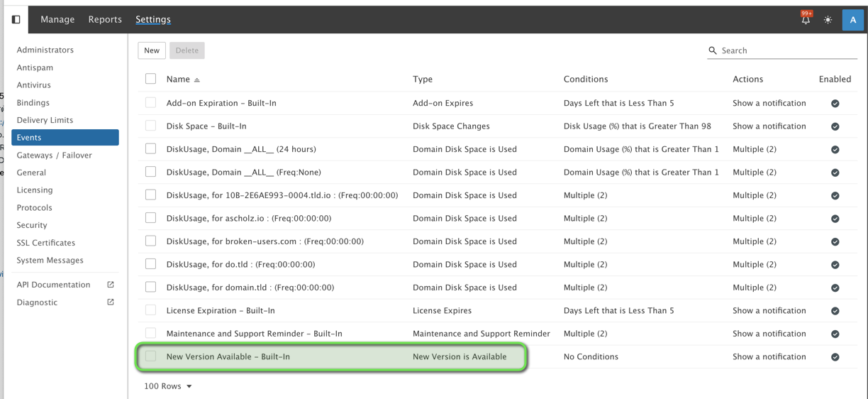868x399 pixels.
Task: Go to SSL Certificates settings
Action: [45, 243]
